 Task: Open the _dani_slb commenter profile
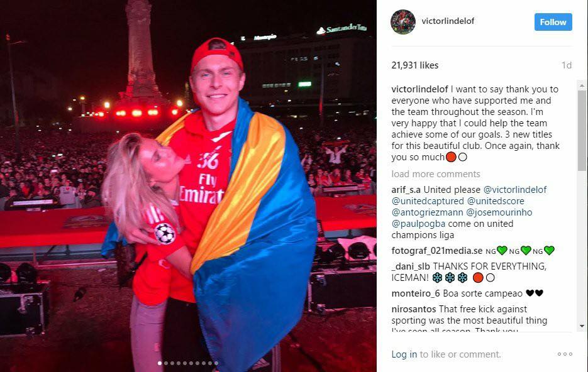click(411, 266)
